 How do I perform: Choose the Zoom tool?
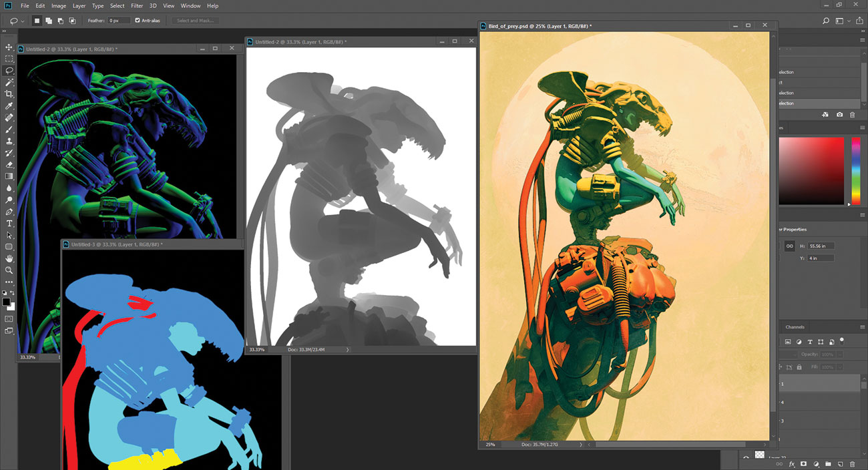9,270
